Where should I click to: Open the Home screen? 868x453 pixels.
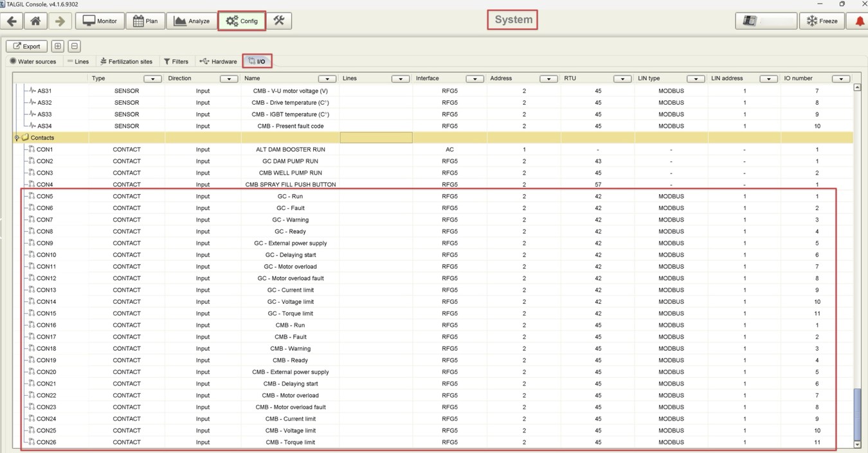pos(35,21)
